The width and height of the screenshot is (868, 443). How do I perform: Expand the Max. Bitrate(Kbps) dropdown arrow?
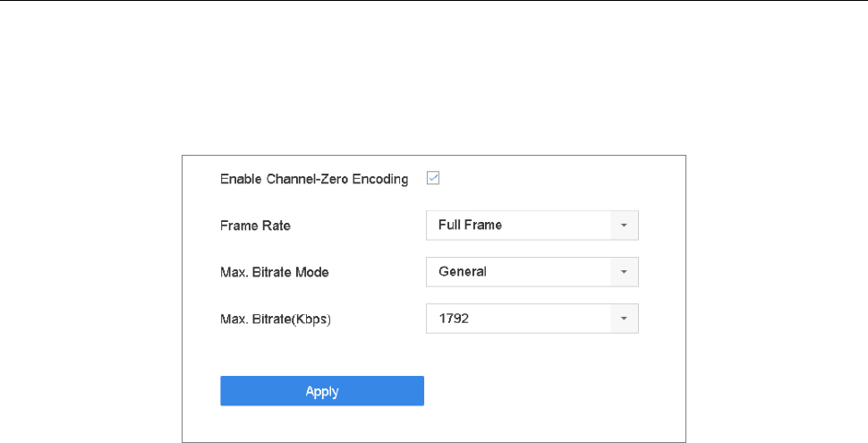tap(625, 319)
